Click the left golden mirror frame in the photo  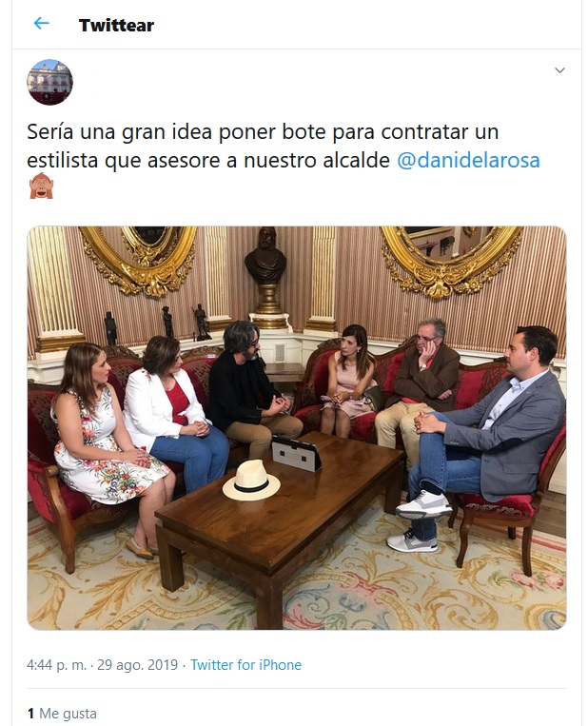(139, 259)
